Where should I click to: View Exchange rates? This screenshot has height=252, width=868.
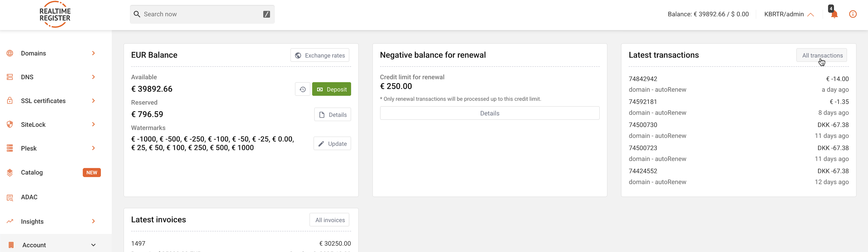pyautogui.click(x=320, y=55)
